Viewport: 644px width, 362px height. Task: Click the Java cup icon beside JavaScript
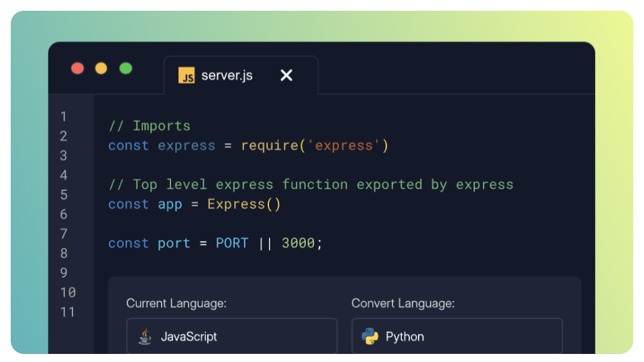(145, 337)
